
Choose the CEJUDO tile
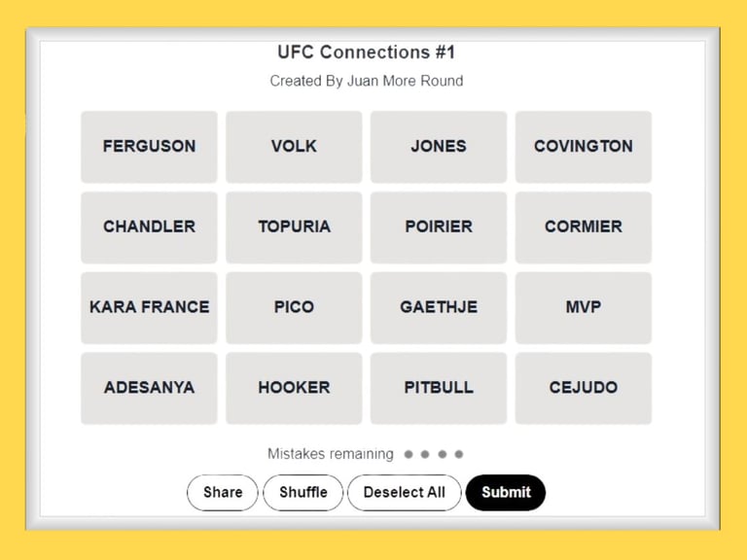tap(584, 388)
